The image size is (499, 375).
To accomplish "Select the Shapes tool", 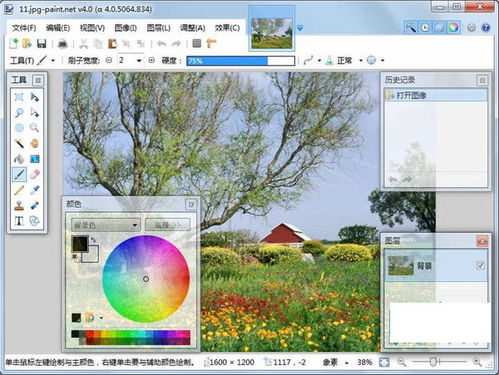I will coord(34,221).
